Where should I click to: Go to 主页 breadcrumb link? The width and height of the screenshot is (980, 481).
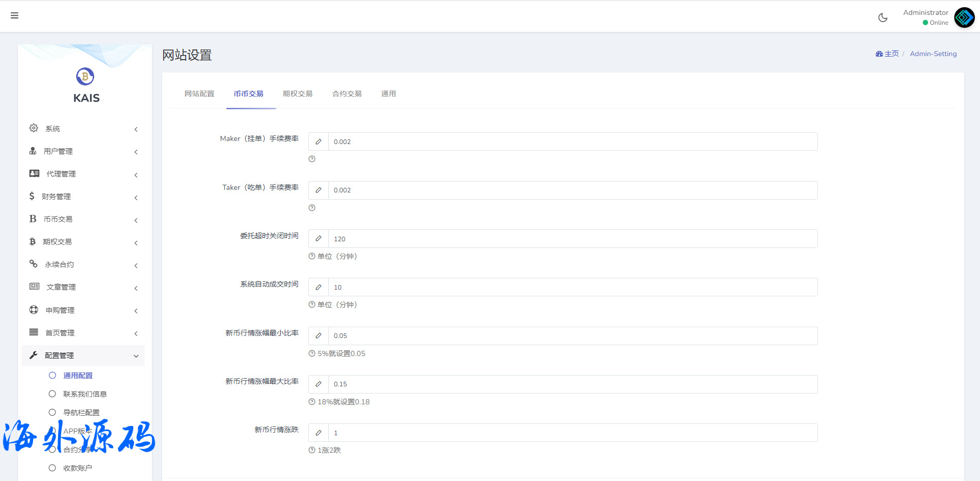tap(887, 54)
